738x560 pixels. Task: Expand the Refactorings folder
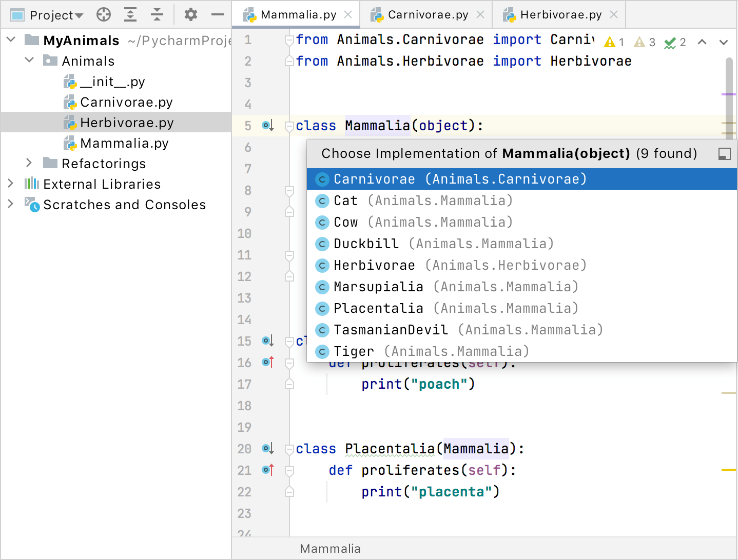pos(29,163)
